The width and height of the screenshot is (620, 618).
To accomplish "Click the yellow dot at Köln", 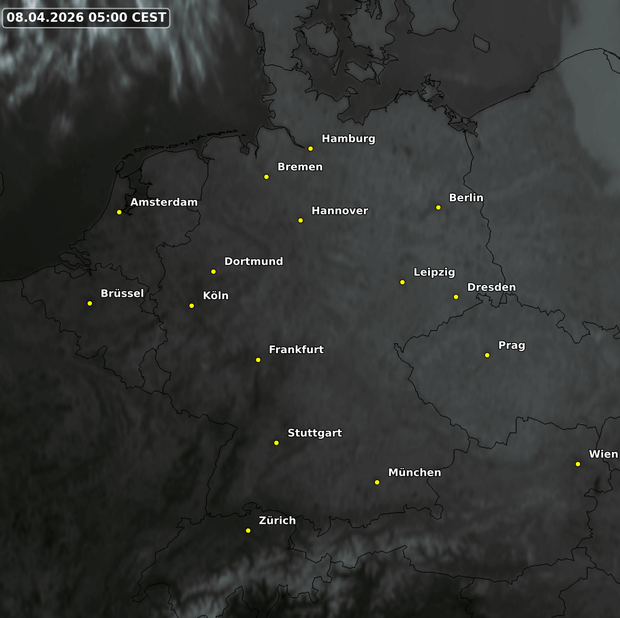I will click(x=192, y=305).
